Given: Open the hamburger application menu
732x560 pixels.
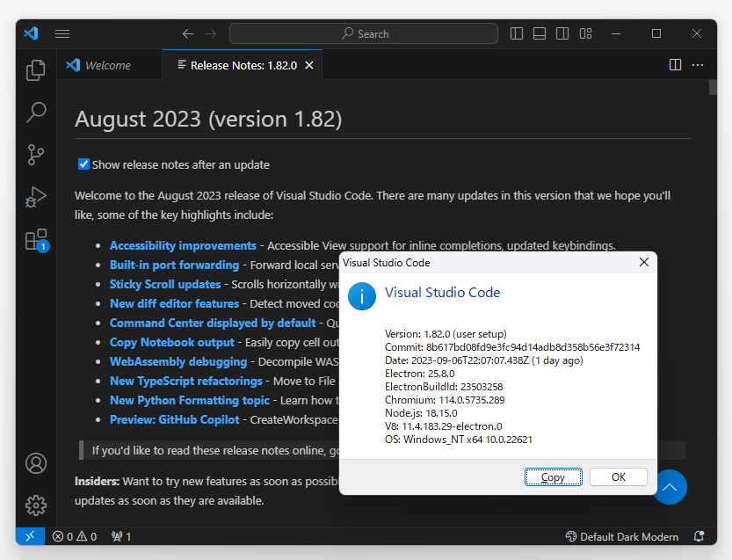Looking at the screenshot, I should [62, 33].
